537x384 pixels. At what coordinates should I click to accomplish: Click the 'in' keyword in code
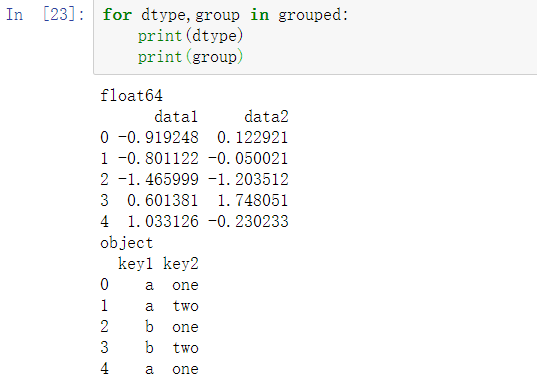pos(259,15)
